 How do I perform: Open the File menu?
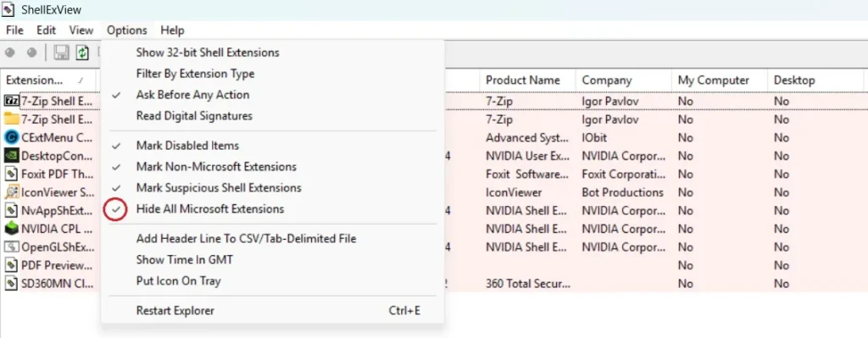click(15, 30)
